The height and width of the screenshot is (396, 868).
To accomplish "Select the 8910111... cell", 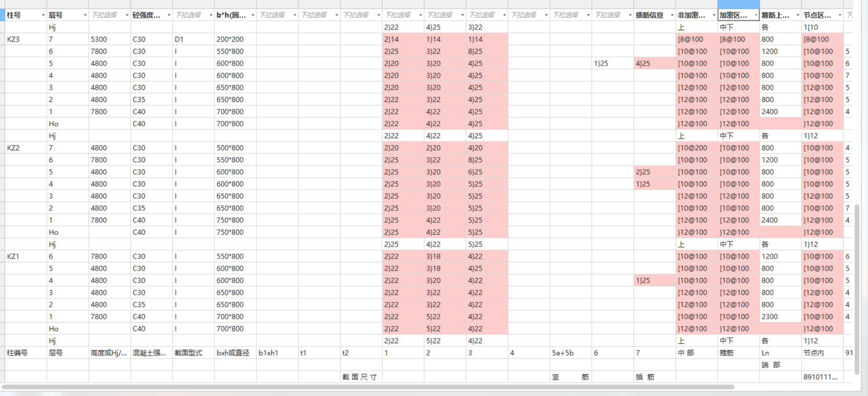I will (x=823, y=377).
